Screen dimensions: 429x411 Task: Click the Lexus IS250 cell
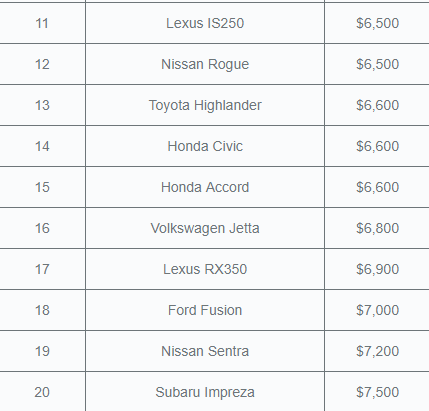pos(205,23)
